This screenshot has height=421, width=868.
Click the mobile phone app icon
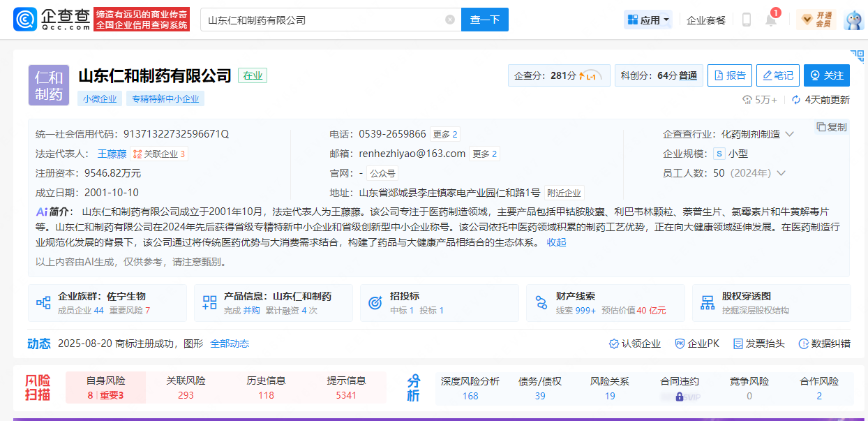coord(746,20)
